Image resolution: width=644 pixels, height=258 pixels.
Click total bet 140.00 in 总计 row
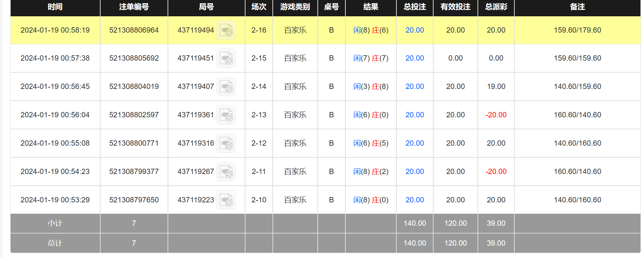[x=415, y=243]
